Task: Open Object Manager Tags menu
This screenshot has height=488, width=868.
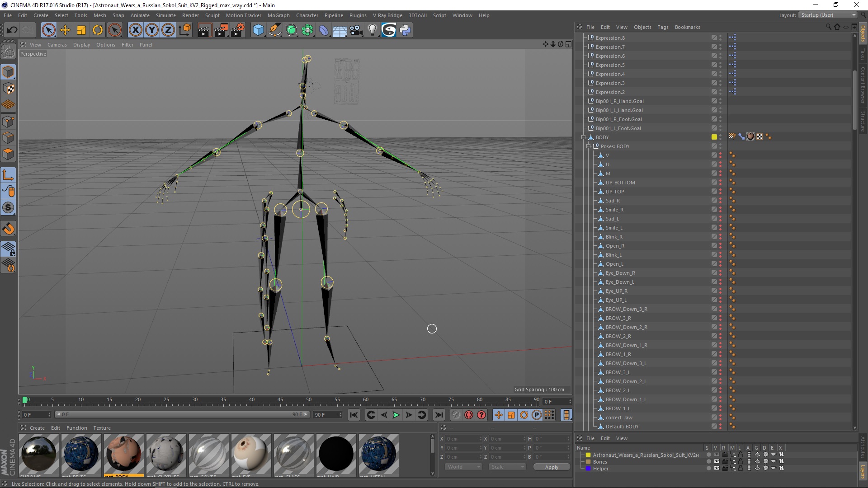Action: [663, 27]
